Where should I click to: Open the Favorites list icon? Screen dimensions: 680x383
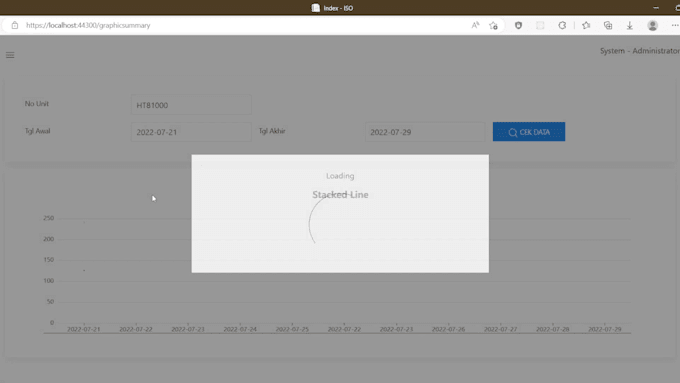586,25
